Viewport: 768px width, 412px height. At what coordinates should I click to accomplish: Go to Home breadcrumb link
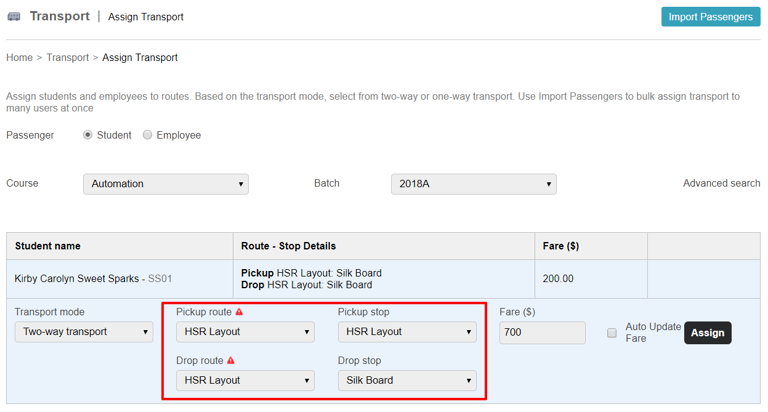coord(19,58)
